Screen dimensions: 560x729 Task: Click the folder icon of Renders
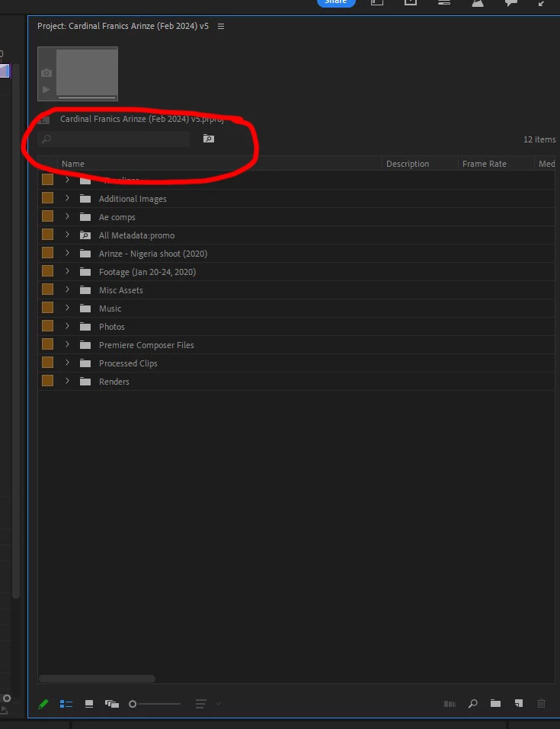85,381
